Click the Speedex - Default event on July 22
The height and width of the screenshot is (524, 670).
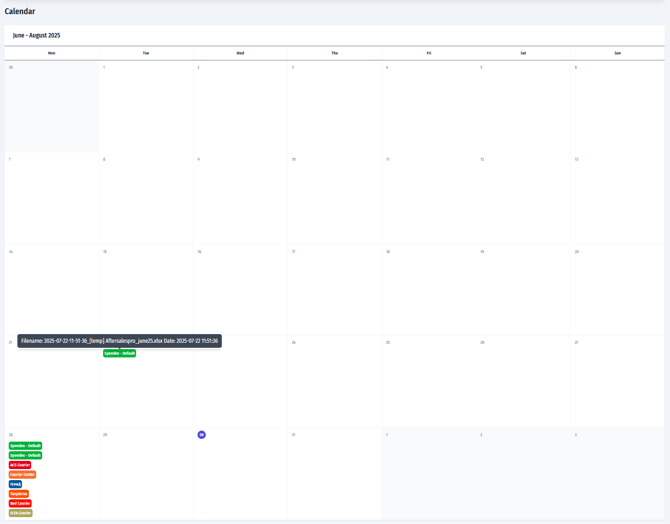(x=119, y=353)
